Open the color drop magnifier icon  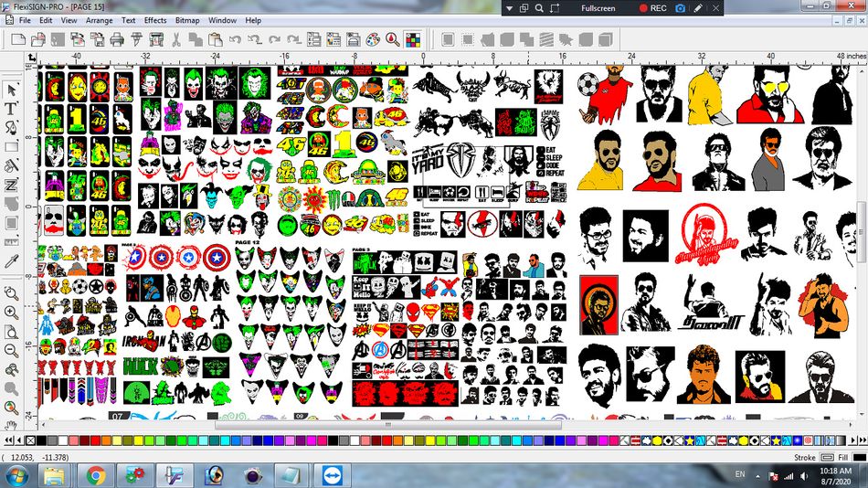pyautogui.click(x=393, y=39)
